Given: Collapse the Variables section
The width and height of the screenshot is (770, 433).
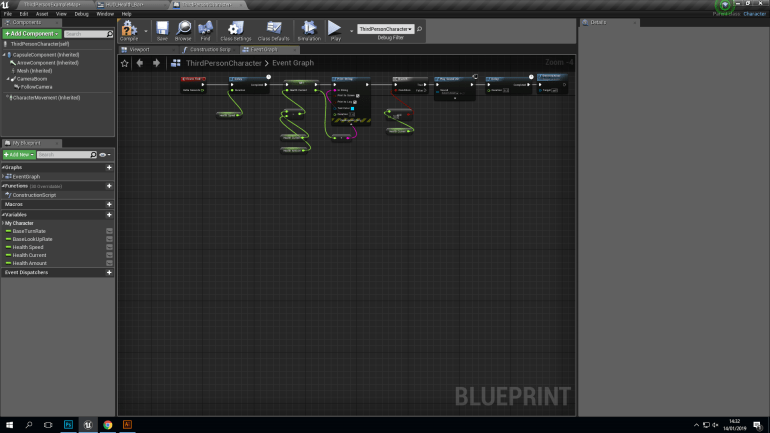Looking at the screenshot, I should [3, 215].
